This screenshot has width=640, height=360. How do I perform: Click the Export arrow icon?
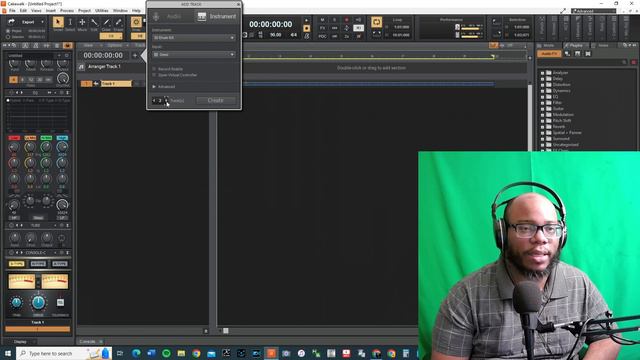[11, 22]
